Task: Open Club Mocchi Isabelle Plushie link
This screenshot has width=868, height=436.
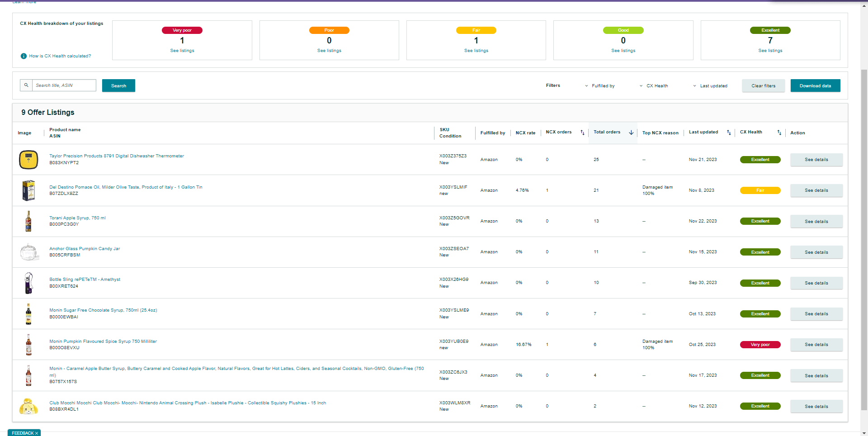Action: coord(188,403)
